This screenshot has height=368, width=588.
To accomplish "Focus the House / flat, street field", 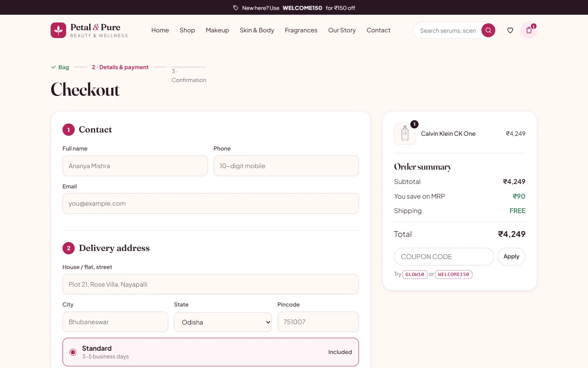I will 211,284.
